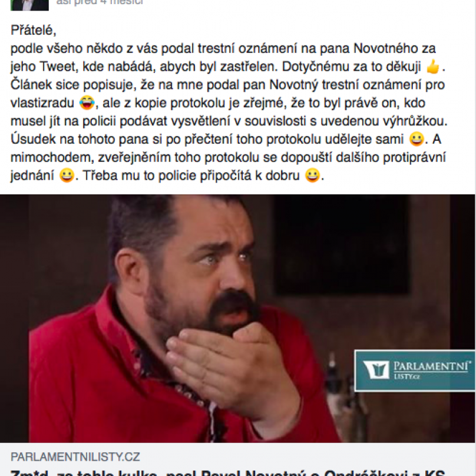Click the emblem icon inside the Parlamentní logo
The height and width of the screenshot is (476, 476).
point(376,370)
